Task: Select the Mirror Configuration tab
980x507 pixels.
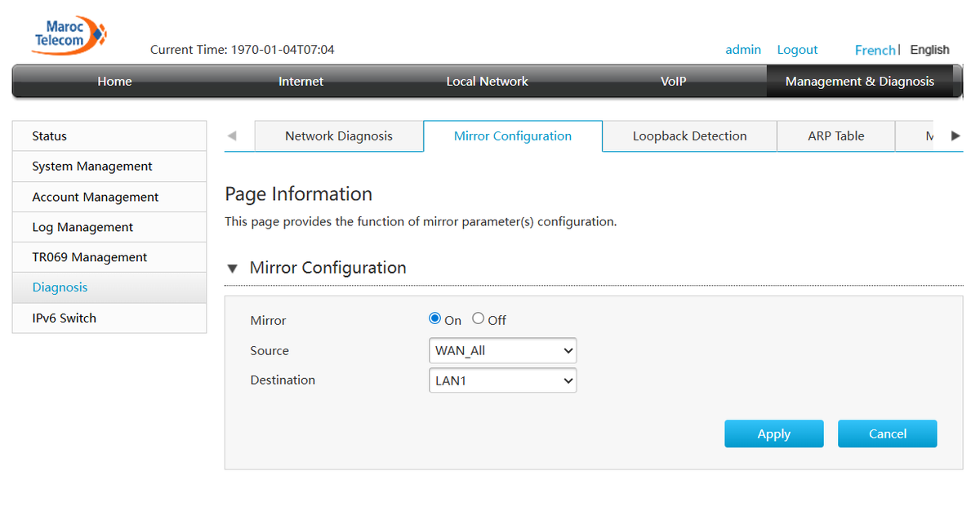Action: point(513,136)
